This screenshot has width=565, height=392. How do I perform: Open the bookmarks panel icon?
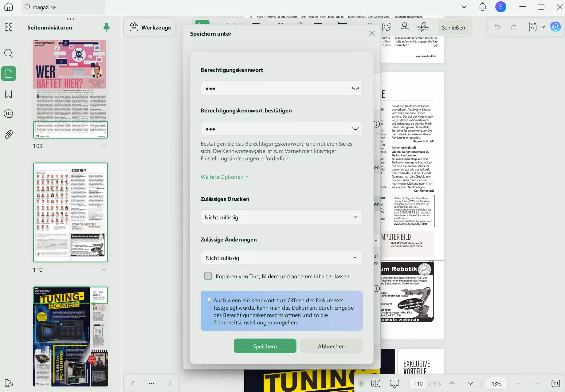click(x=9, y=94)
